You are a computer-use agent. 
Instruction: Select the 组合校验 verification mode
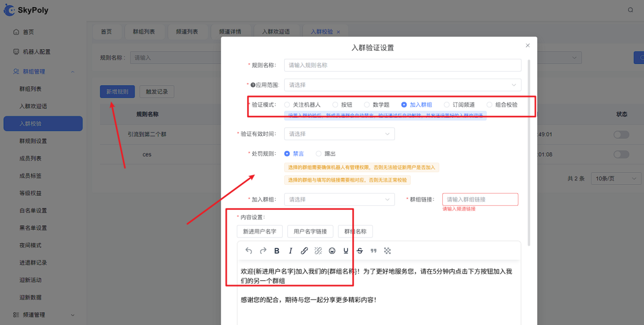tap(502, 105)
